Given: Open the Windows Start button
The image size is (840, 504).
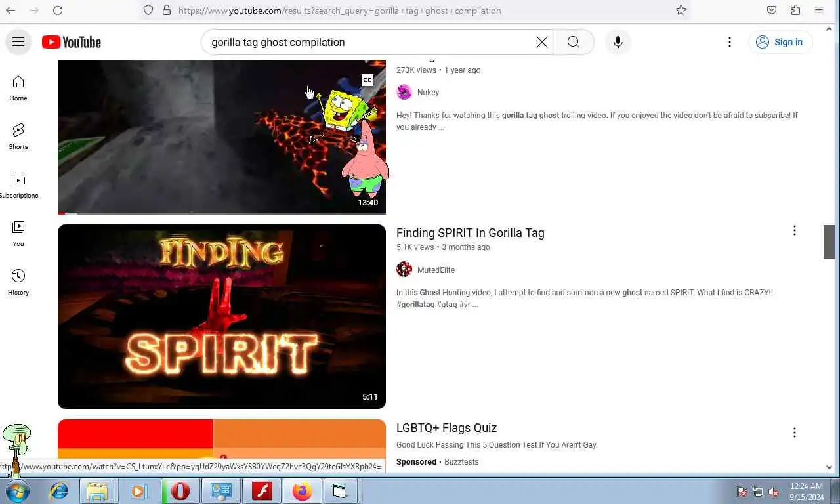Looking at the screenshot, I should 18,491.
